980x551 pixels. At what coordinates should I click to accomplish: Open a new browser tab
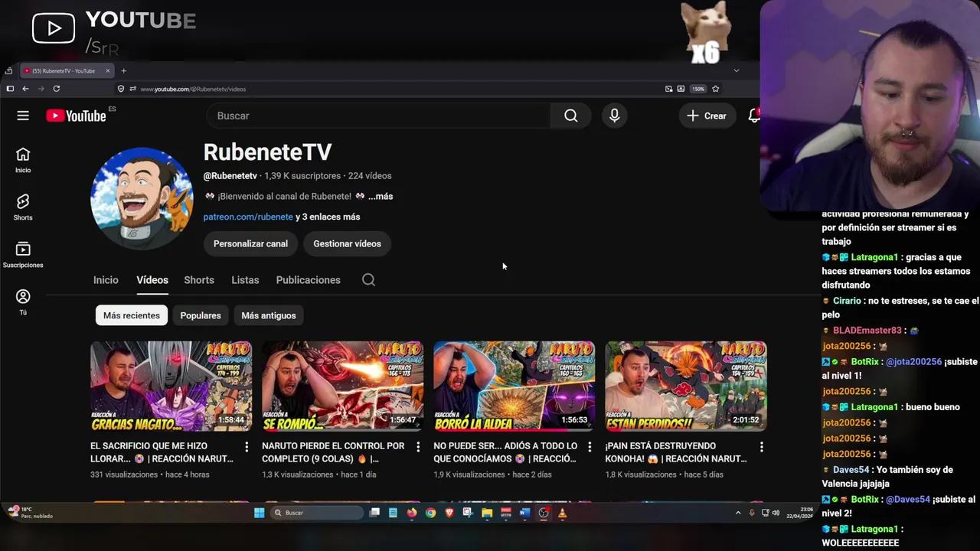tap(123, 71)
